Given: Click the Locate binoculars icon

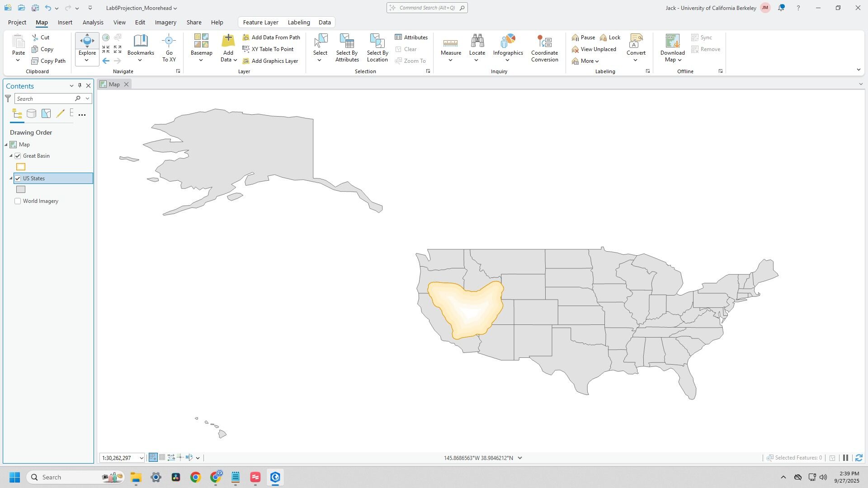Looking at the screenshot, I should point(477,41).
